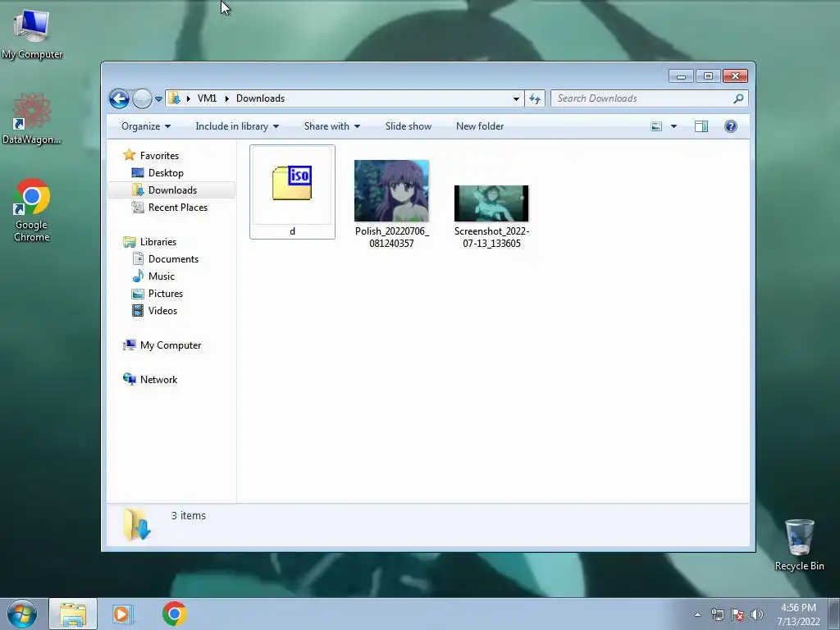840x630 pixels.
Task: Open Include in library menu
Action: (237, 126)
